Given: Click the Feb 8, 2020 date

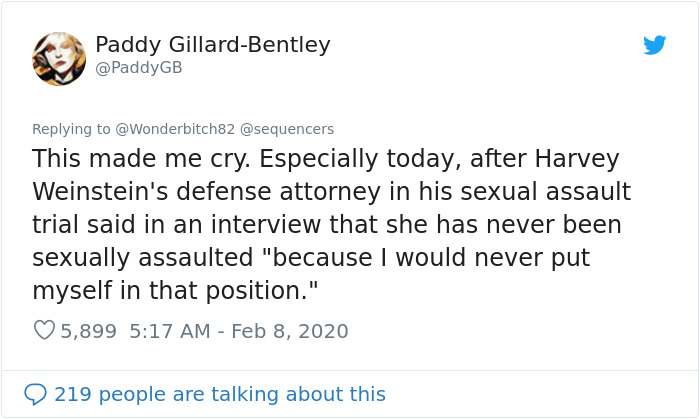Looking at the screenshot, I should (x=290, y=330).
